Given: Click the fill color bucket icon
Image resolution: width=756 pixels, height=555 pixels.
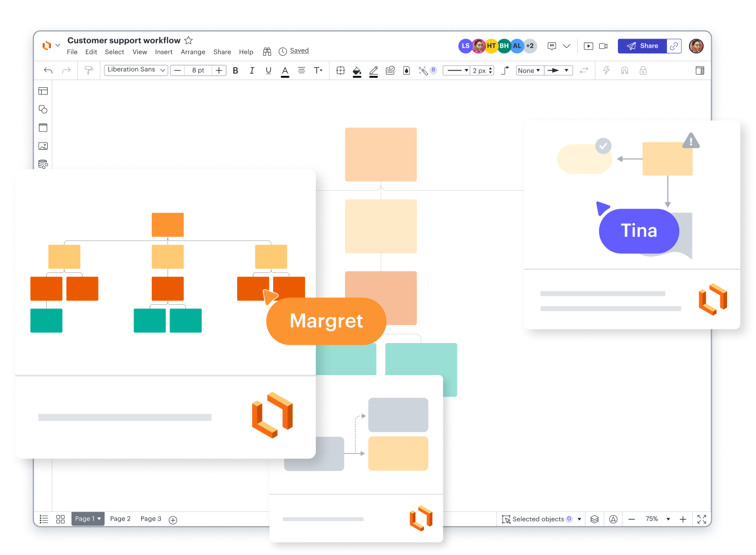Looking at the screenshot, I should tap(357, 71).
